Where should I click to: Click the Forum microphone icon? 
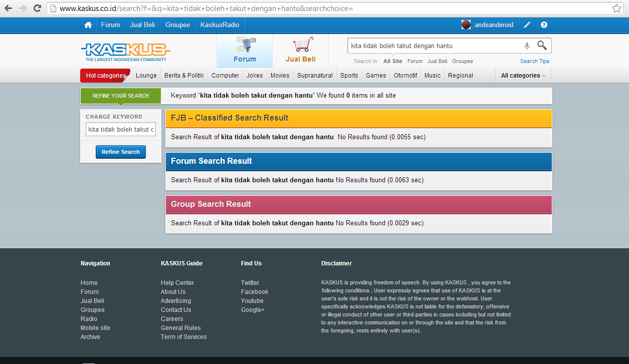(245, 45)
